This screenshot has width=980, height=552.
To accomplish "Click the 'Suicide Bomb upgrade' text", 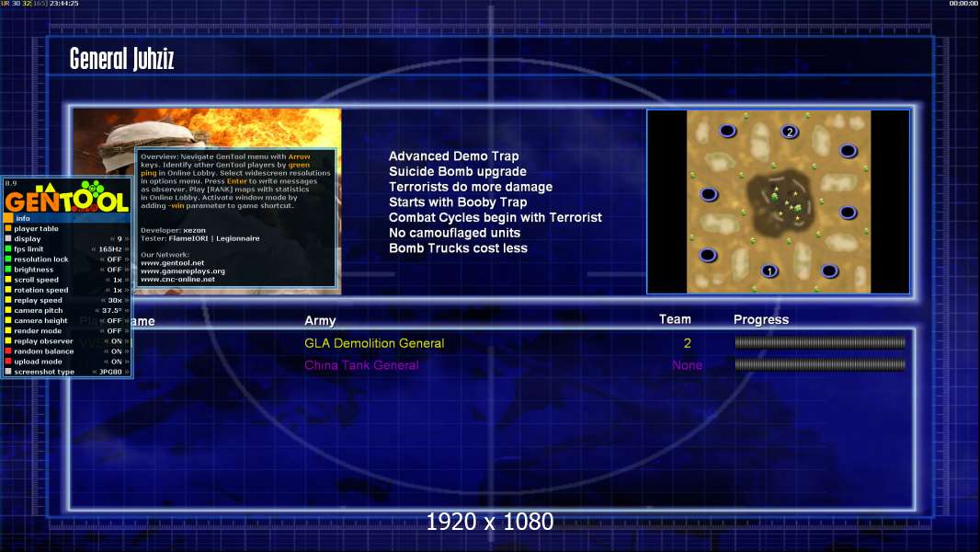I will (458, 171).
